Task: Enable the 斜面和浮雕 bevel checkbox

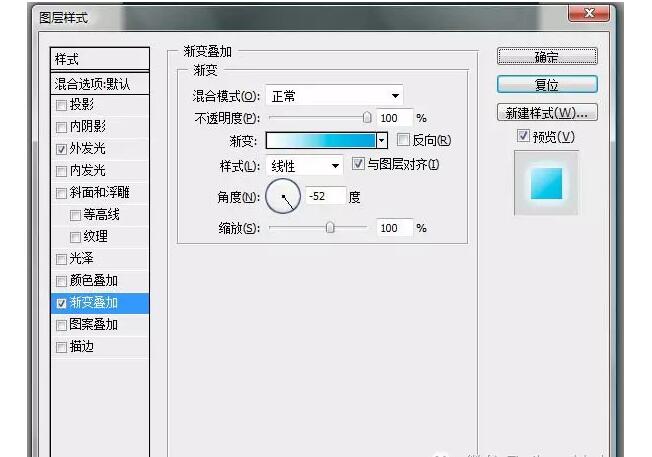Action: [61, 193]
